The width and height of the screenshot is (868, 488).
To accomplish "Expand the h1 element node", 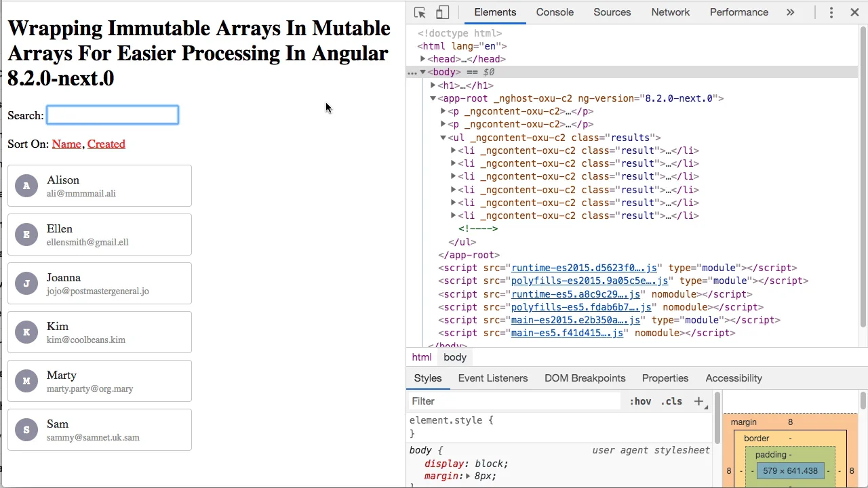I will coord(433,85).
